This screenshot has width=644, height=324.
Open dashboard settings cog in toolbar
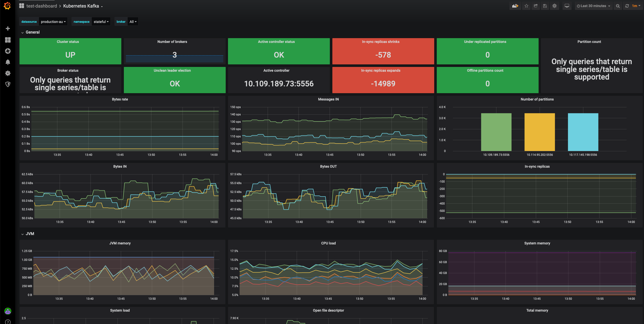click(x=555, y=6)
